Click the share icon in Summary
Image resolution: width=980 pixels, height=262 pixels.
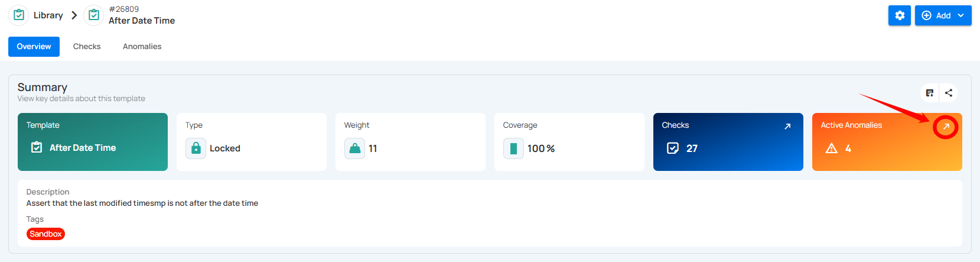coord(949,93)
